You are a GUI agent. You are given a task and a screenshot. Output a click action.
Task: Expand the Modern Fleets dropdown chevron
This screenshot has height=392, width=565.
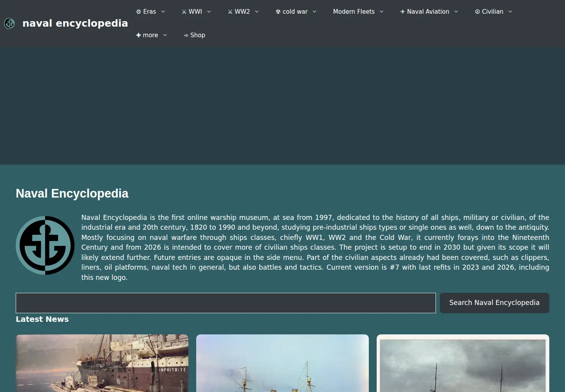coord(382,12)
